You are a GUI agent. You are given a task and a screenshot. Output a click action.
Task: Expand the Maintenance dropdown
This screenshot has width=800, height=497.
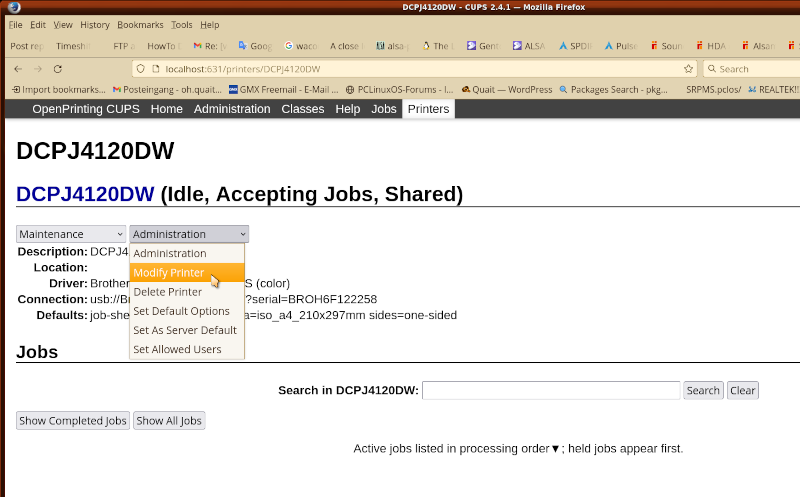coord(71,234)
